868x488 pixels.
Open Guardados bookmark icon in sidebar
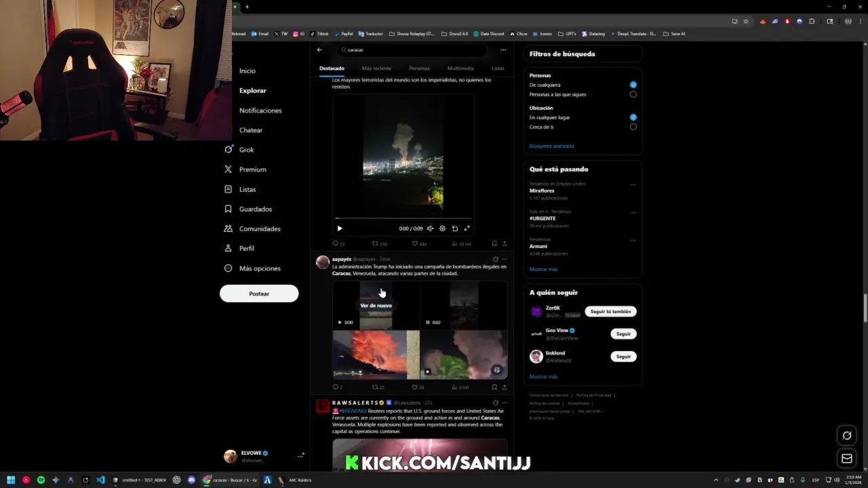(228, 209)
